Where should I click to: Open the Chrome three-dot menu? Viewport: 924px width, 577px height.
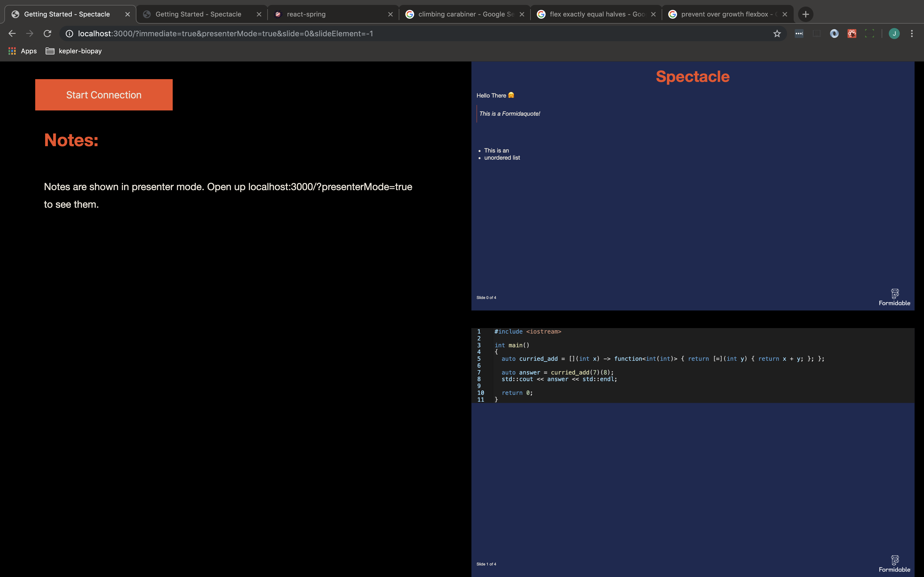(912, 34)
